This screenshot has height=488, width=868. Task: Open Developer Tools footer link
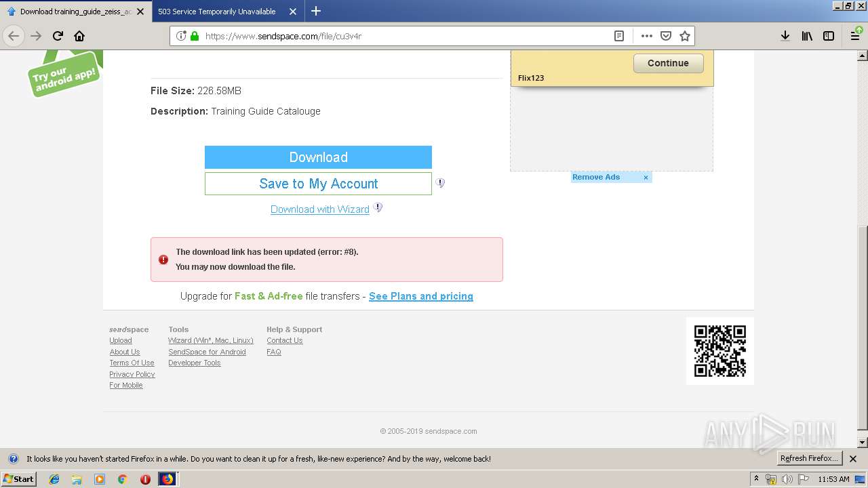tap(195, 363)
